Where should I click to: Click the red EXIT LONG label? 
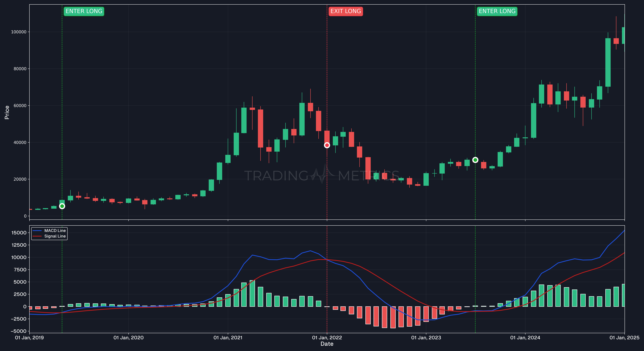pos(346,11)
